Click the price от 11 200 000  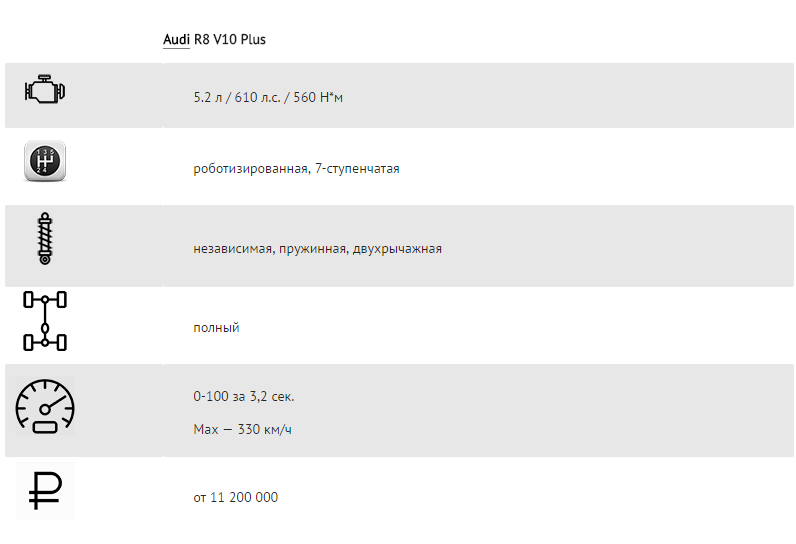coord(236,497)
